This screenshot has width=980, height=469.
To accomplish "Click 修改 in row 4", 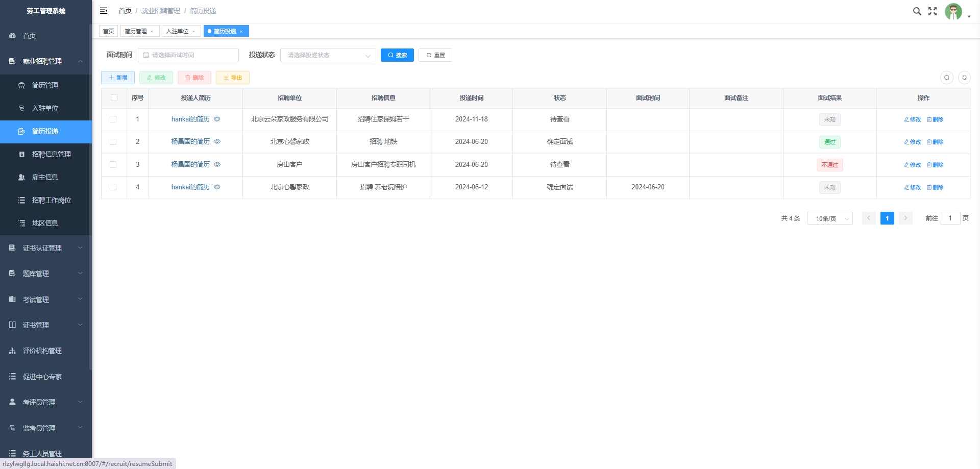I will [x=913, y=187].
